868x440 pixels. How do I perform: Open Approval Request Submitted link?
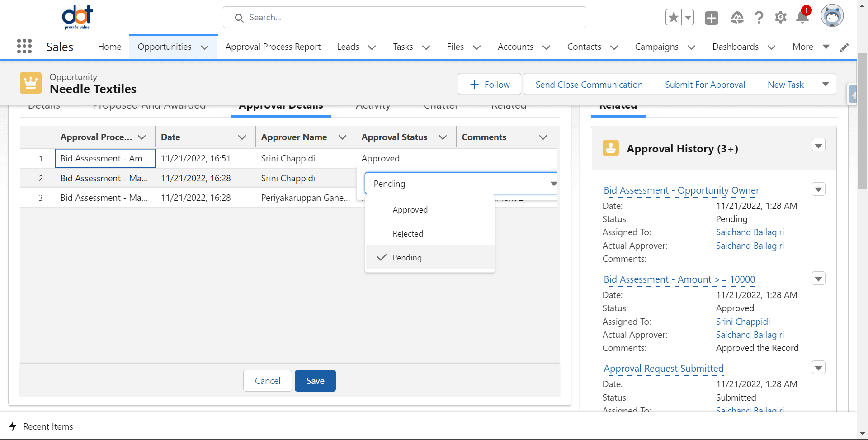[x=664, y=369]
